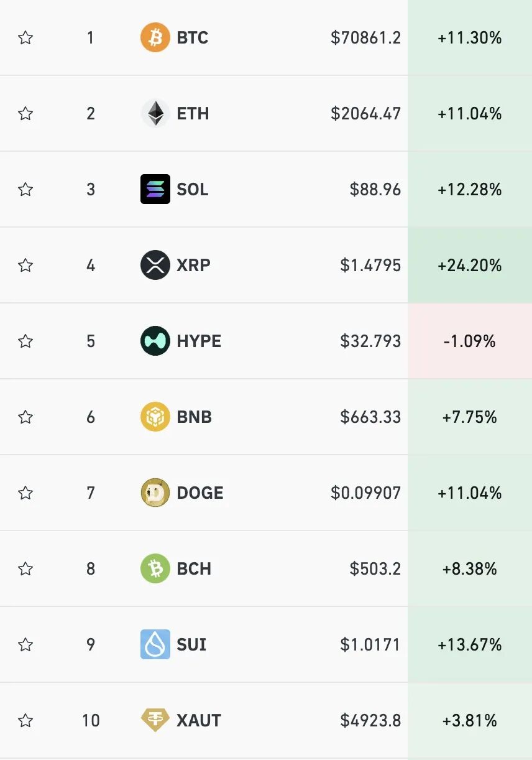
Task: Click the Solana logo icon
Action: 155,189
